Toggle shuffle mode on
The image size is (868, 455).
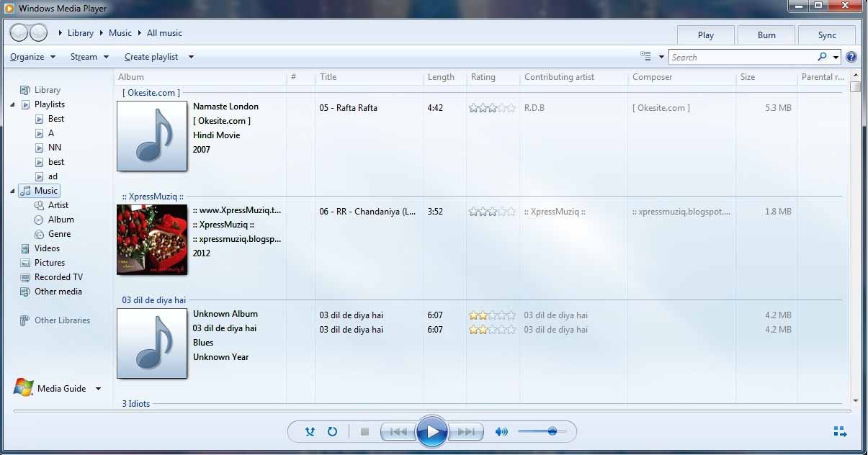tap(310, 432)
